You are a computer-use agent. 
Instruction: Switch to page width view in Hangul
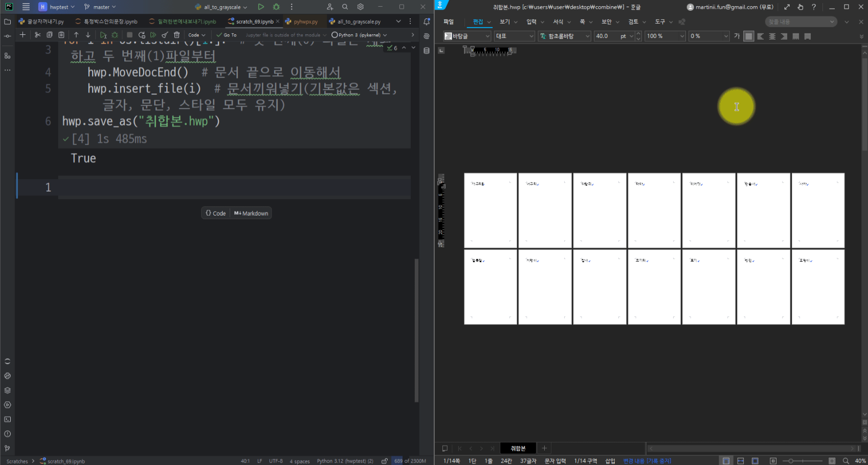[741, 461]
